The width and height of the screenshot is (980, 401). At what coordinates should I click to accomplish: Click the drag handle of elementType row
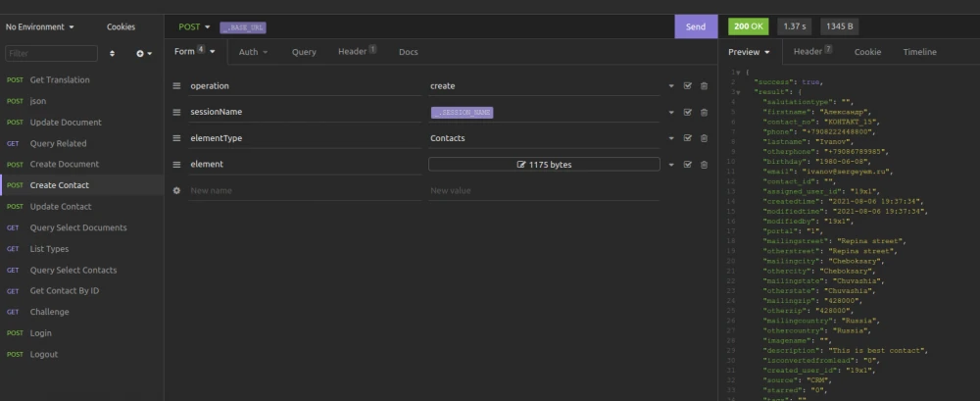176,138
